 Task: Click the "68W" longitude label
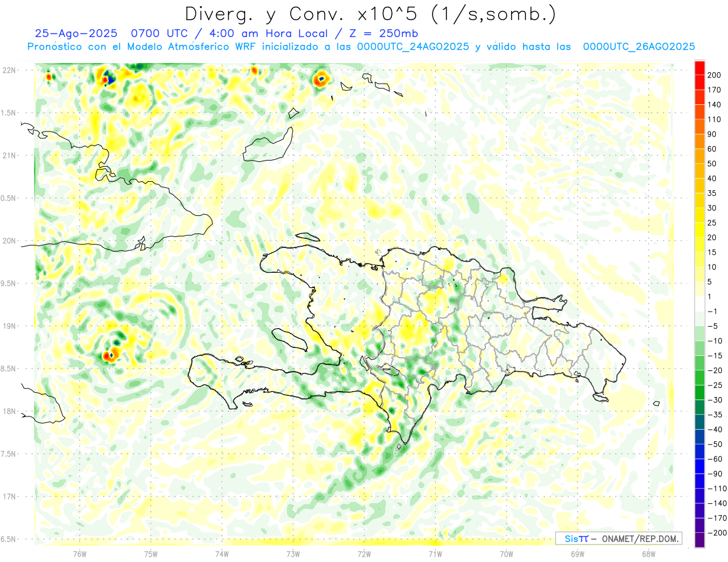pos(649,554)
